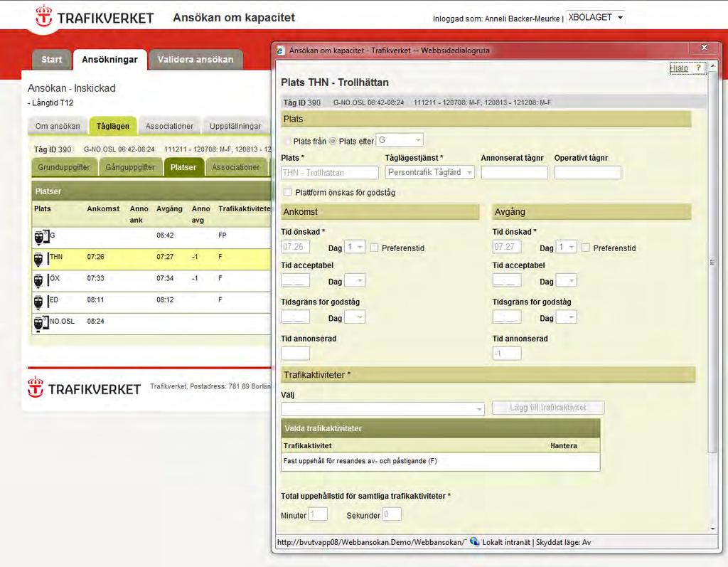Viewport: 728px width, 567px height.
Task: Select the Tåglägen sub-tab
Action: coord(113,126)
